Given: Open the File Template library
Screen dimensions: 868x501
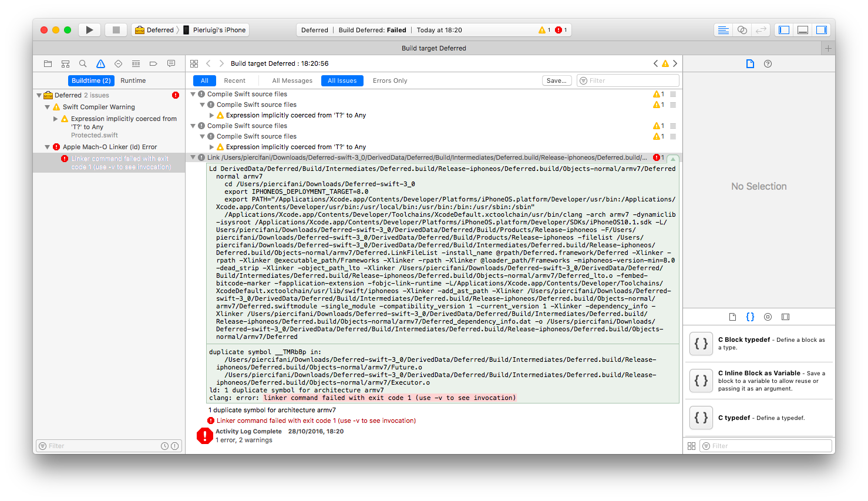Looking at the screenshot, I should 732,317.
